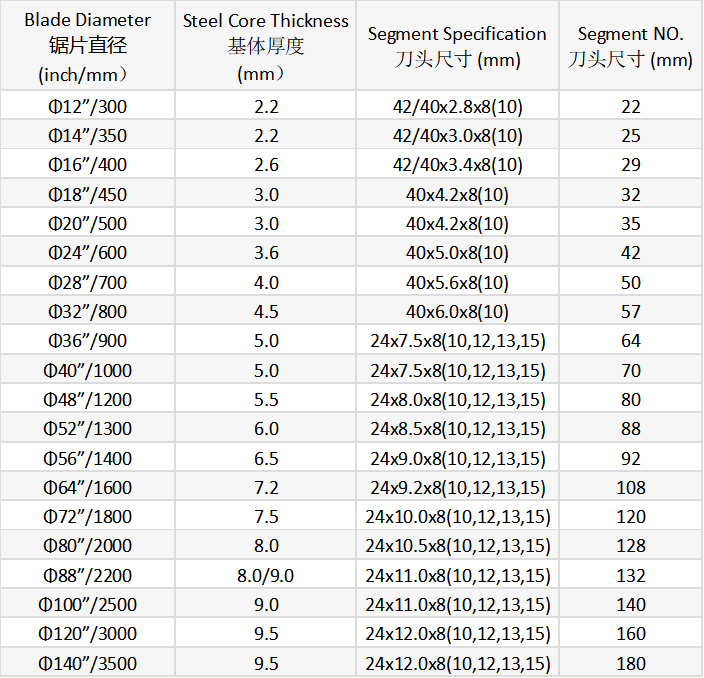Click the 42/40x2.8x8(10) segment cell
The height and width of the screenshot is (678, 704).
coord(457,106)
